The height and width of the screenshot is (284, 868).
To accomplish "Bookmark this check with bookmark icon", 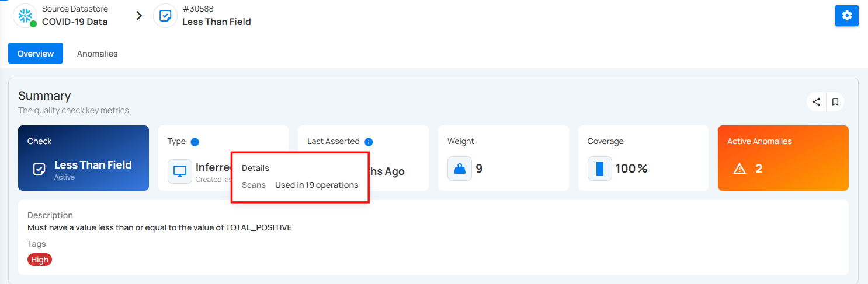I will click(x=835, y=102).
